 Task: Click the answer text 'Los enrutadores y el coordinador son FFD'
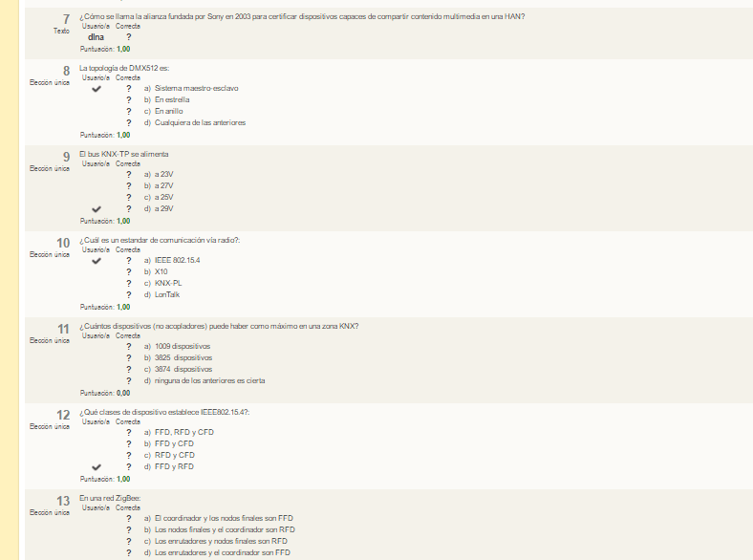pyautogui.click(x=223, y=552)
